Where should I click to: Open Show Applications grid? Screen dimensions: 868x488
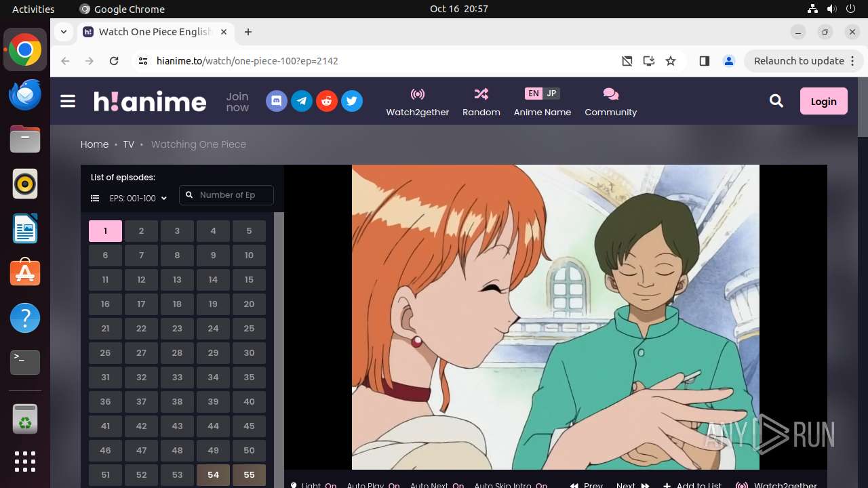pos(25,462)
